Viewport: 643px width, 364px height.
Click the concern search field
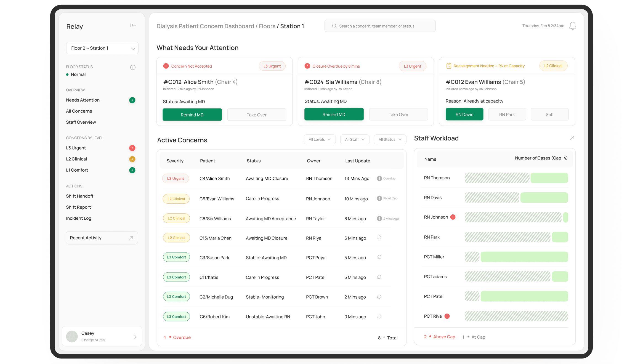coord(380,26)
